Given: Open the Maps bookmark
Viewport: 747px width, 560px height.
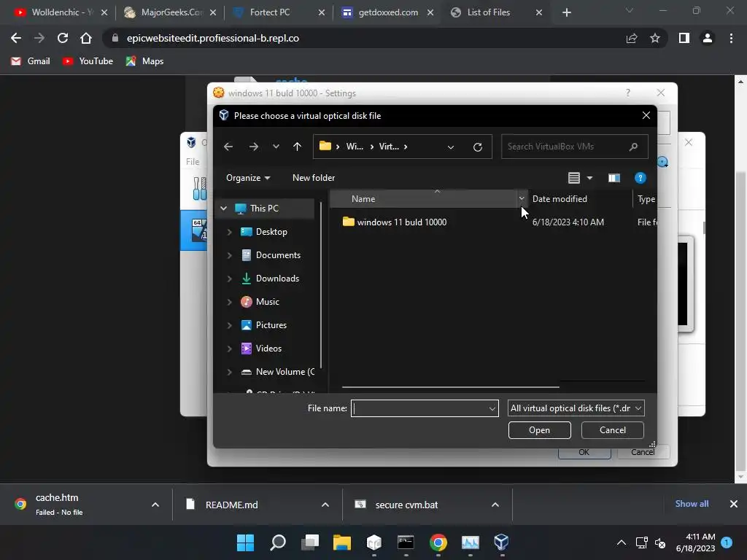Looking at the screenshot, I should click(145, 61).
